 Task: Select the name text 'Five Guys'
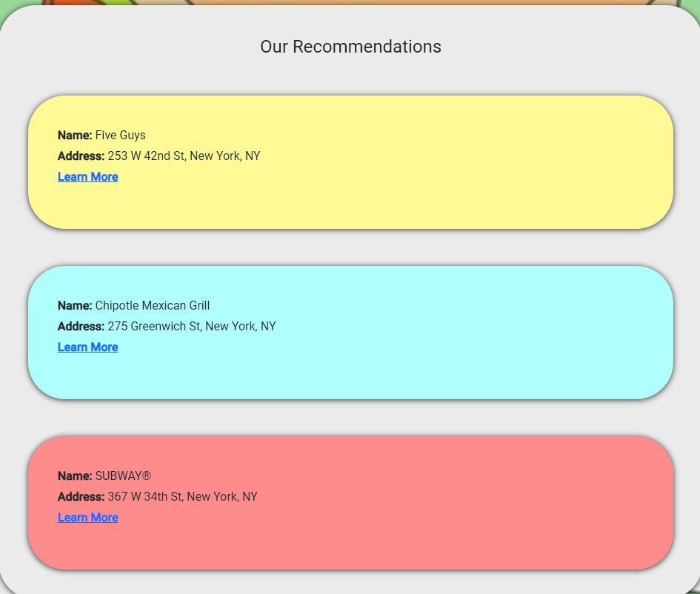(121, 136)
